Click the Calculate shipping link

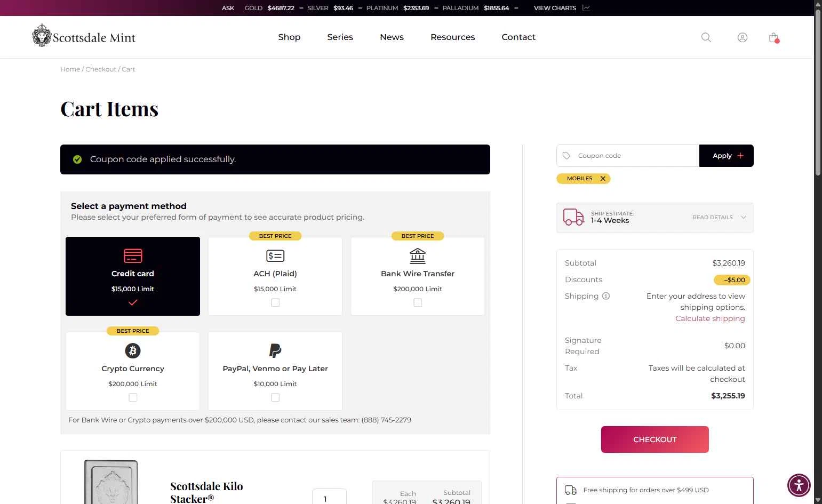coord(710,318)
